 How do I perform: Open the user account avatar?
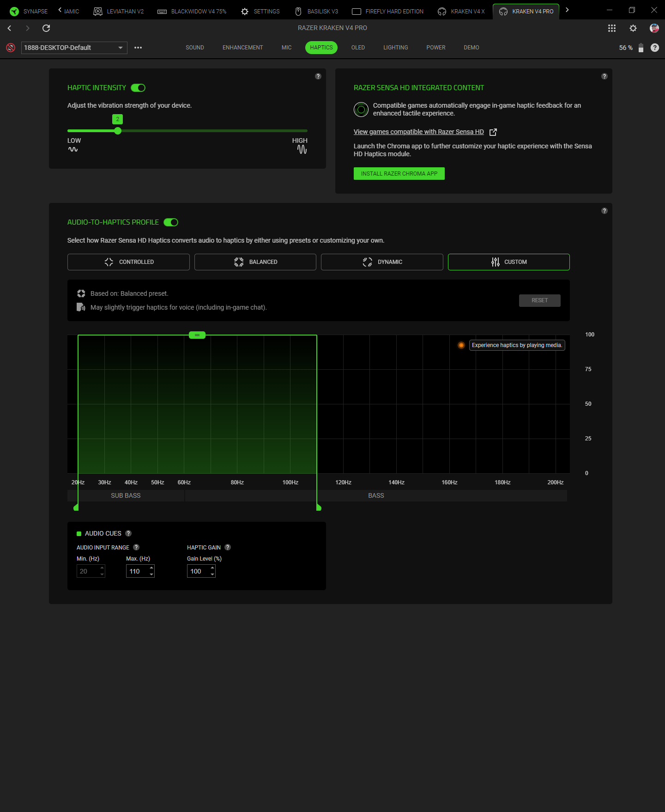pyautogui.click(x=654, y=28)
